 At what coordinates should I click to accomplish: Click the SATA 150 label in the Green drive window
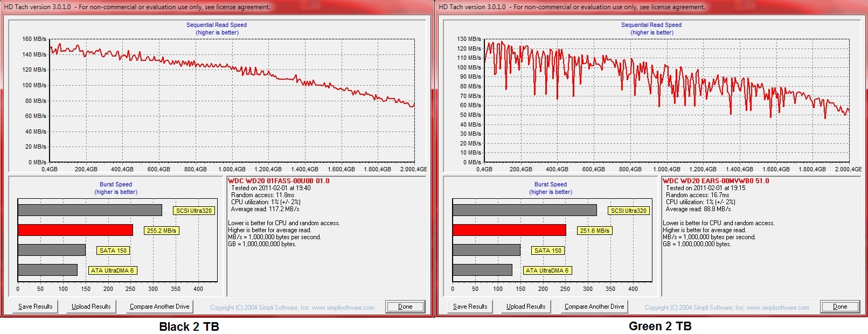548,250
